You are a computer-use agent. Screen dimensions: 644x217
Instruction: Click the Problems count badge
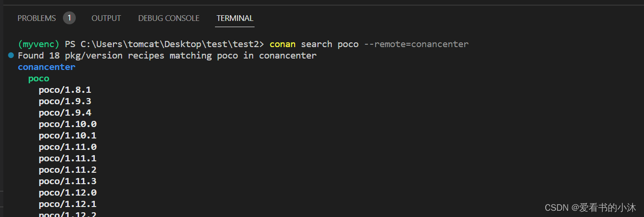point(69,18)
